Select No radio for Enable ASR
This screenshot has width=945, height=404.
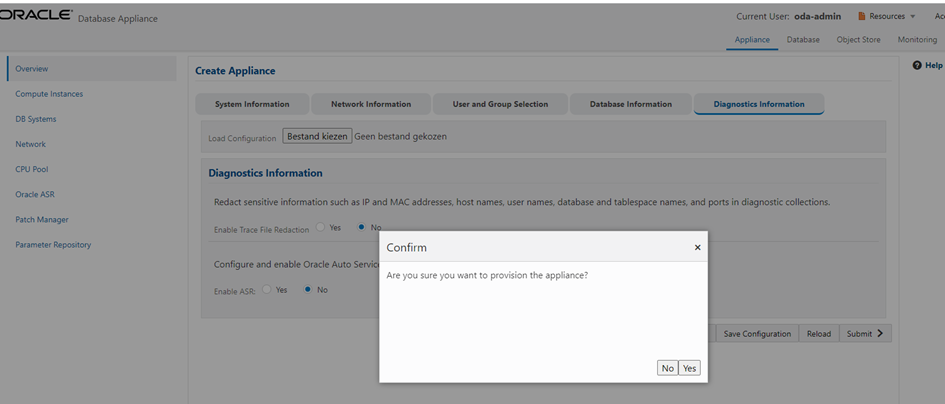coord(309,290)
